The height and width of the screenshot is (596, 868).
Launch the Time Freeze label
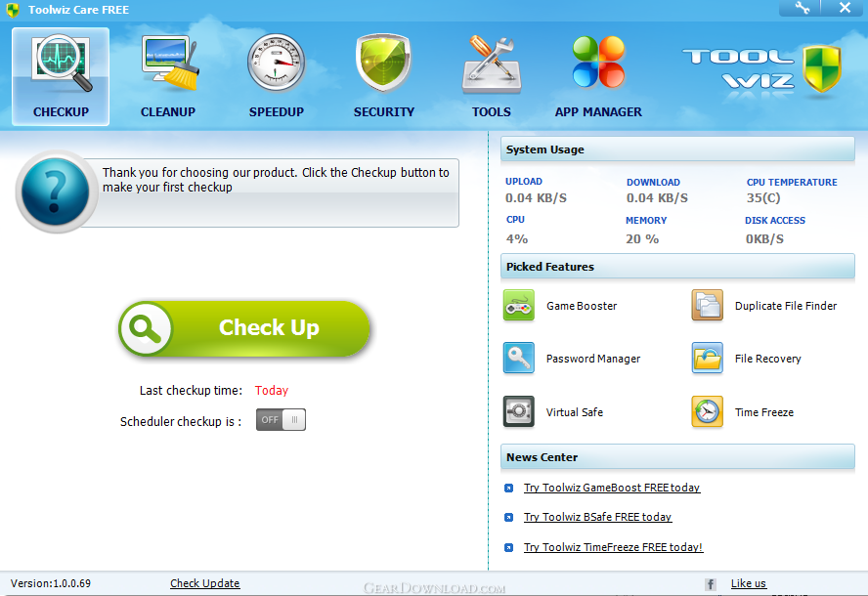[x=764, y=412]
